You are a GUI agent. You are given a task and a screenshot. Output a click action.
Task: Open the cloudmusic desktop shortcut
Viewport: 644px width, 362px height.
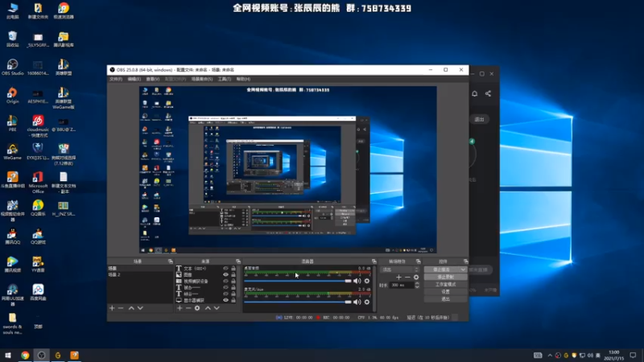pos(38,126)
